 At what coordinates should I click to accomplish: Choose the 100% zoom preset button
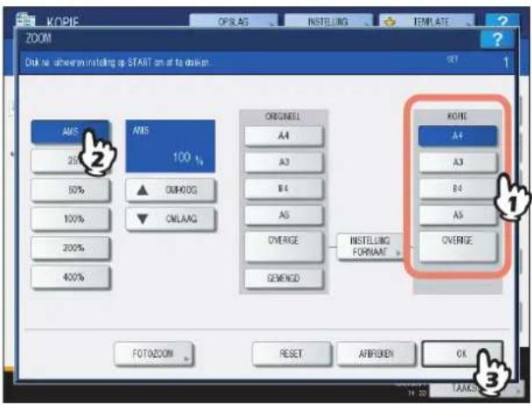pos(70,219)
